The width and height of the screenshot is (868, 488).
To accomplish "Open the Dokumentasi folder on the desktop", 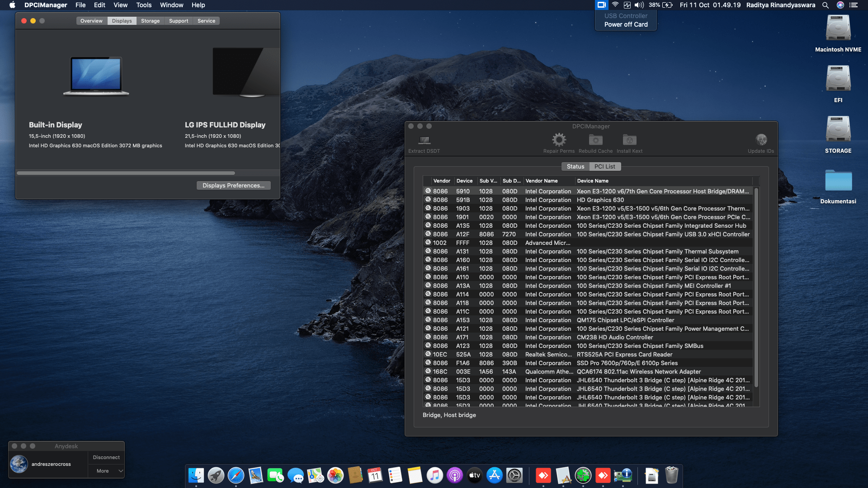I will tap(838, 181).
